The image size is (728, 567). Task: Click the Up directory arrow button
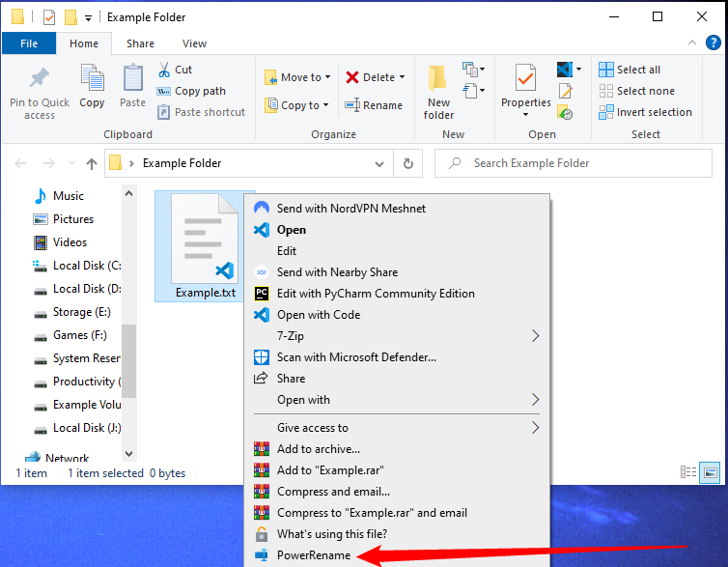point(92,163)
